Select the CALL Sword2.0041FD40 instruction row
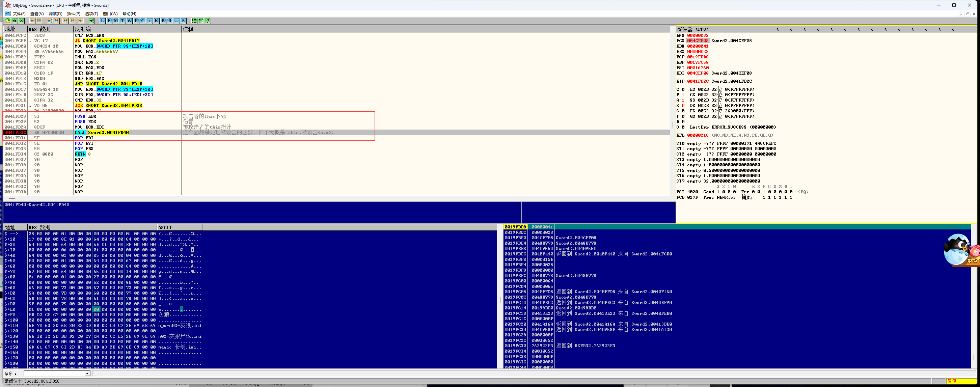The width and height of the screenshot is (980, 387). click(x=102, y=132)
